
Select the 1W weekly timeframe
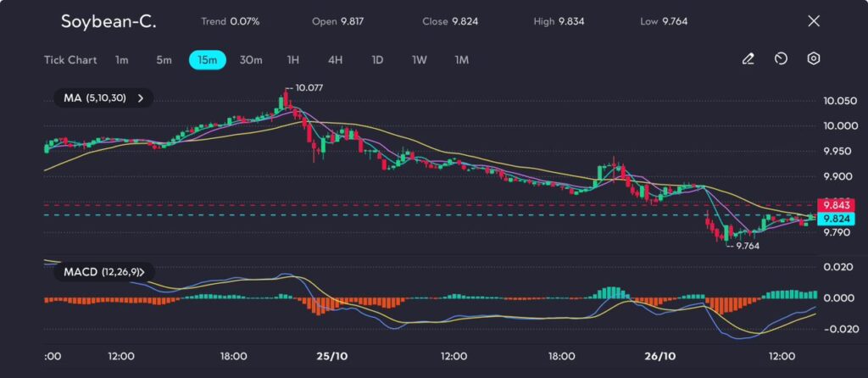(x=420, y=60)
